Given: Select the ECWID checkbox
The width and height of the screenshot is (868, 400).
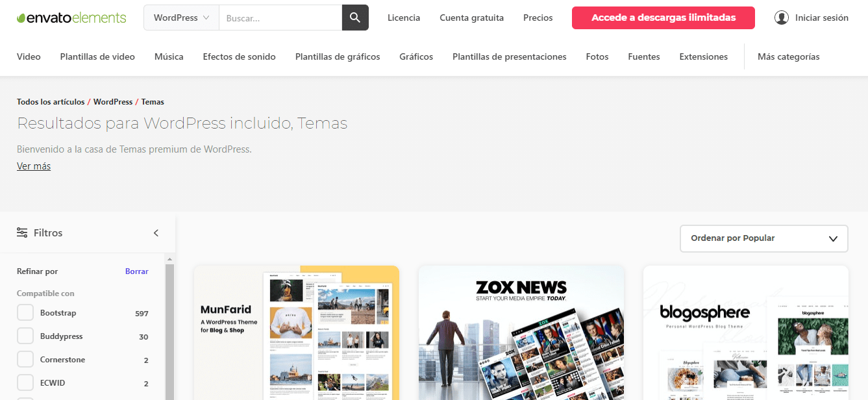Looking at the screenshot, I should point(25,383).
